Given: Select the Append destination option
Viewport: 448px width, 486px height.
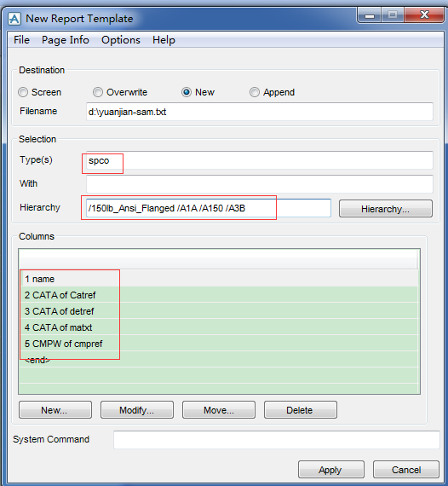Looking at the screenshot, I should pos(255,92).
